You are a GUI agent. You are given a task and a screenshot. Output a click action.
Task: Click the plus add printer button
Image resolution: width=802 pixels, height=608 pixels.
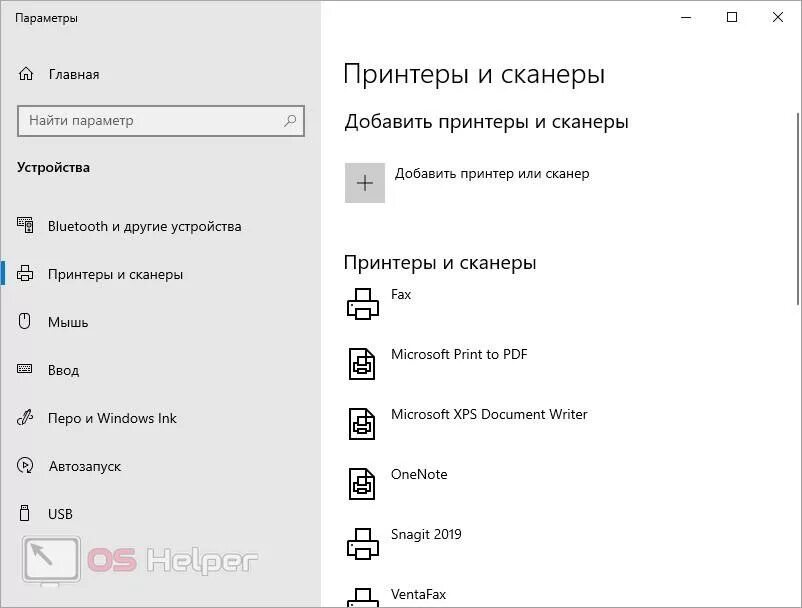[x=365, y=183]
